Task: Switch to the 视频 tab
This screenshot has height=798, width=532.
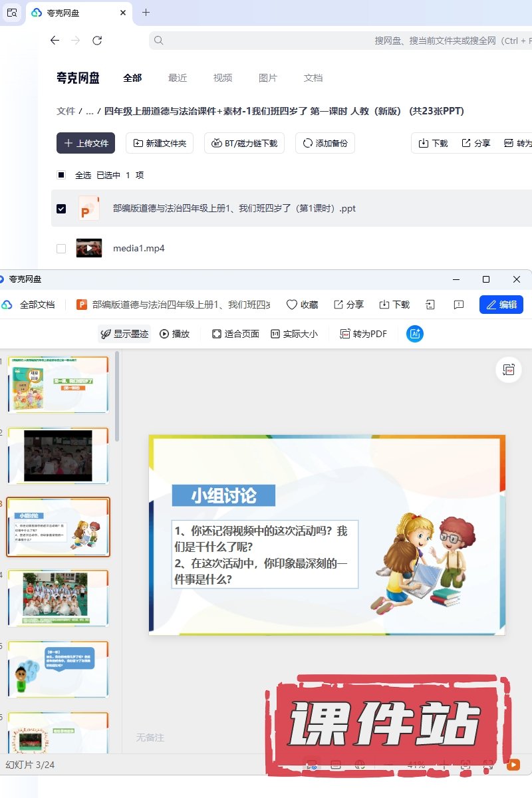Action: pos(223,78)
